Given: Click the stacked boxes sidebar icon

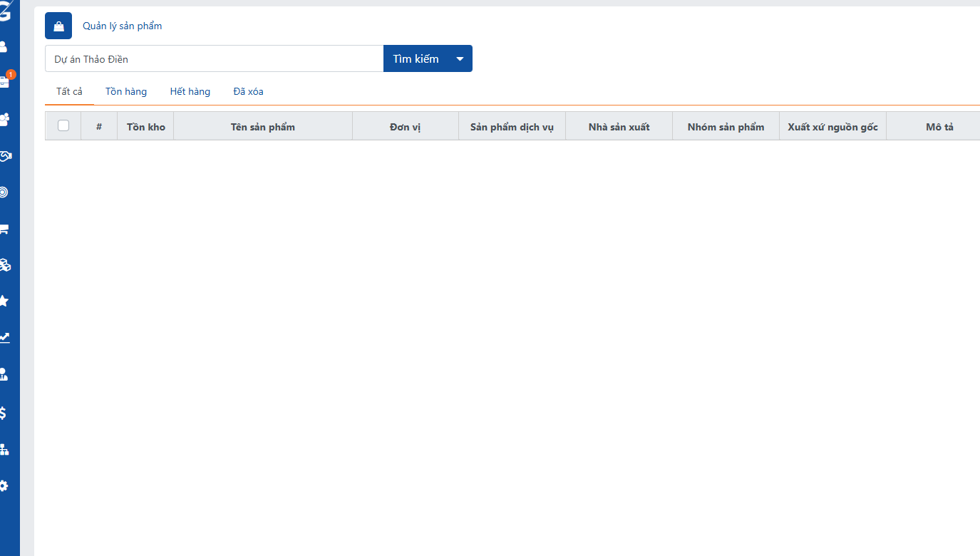Looking at the screenshot, I should point(4,265).
